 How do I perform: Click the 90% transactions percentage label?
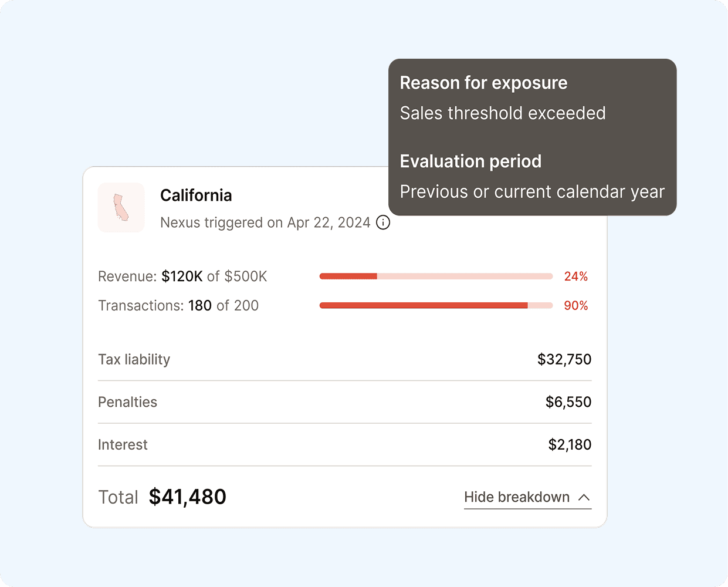[x=575, y=306]
